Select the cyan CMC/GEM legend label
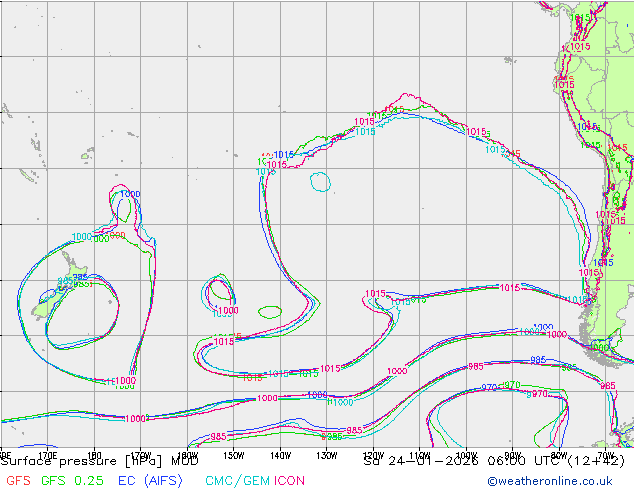Screen dimensions: 634x490 (x=237, y=480)
